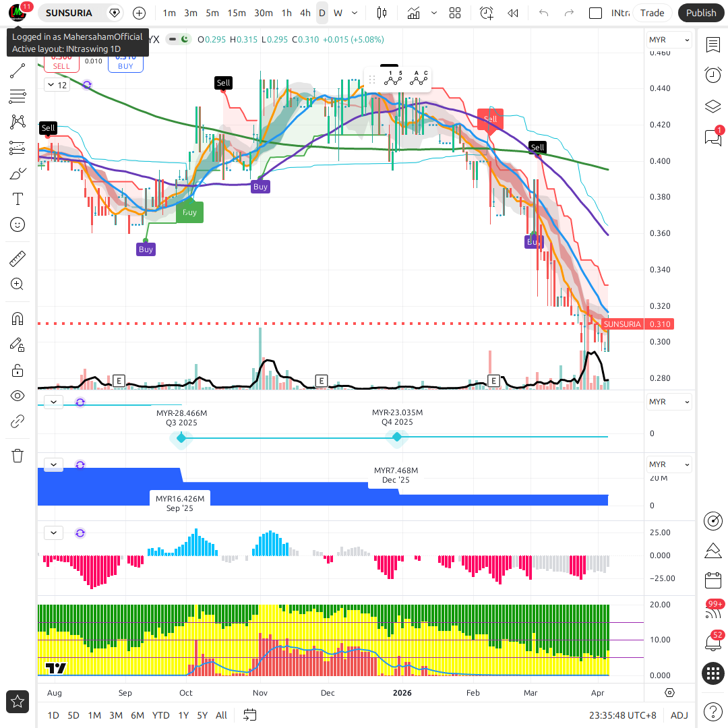
Task: Select the Text tool
Action: (x=18, y=199)
